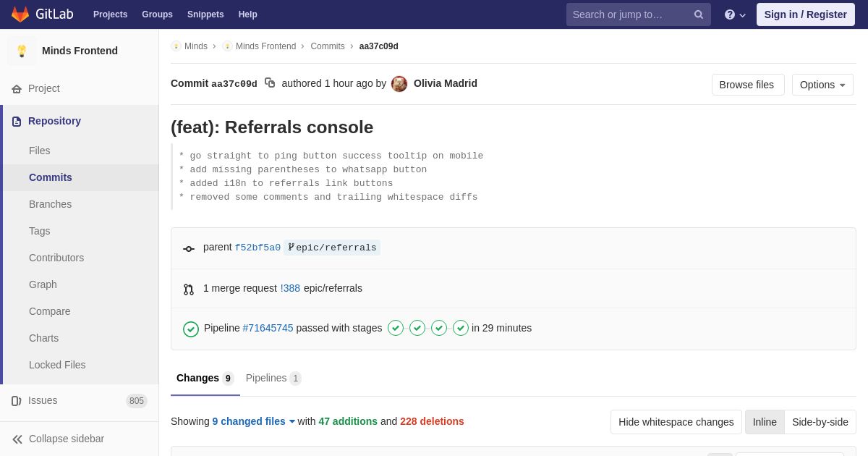Open pipeline #71645745
This screenshot has height=456, width=868.
click(x=268, y=328)
